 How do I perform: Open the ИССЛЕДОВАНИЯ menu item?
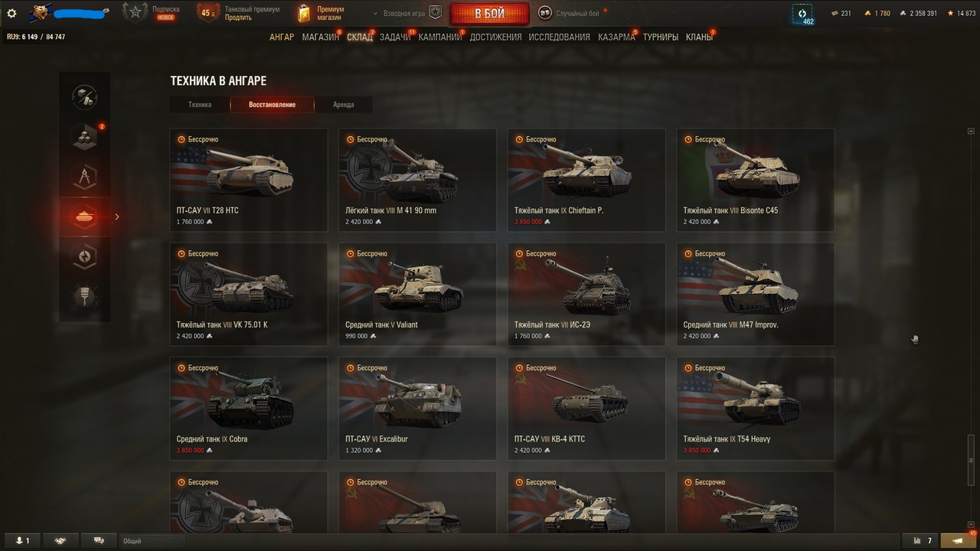559,37
